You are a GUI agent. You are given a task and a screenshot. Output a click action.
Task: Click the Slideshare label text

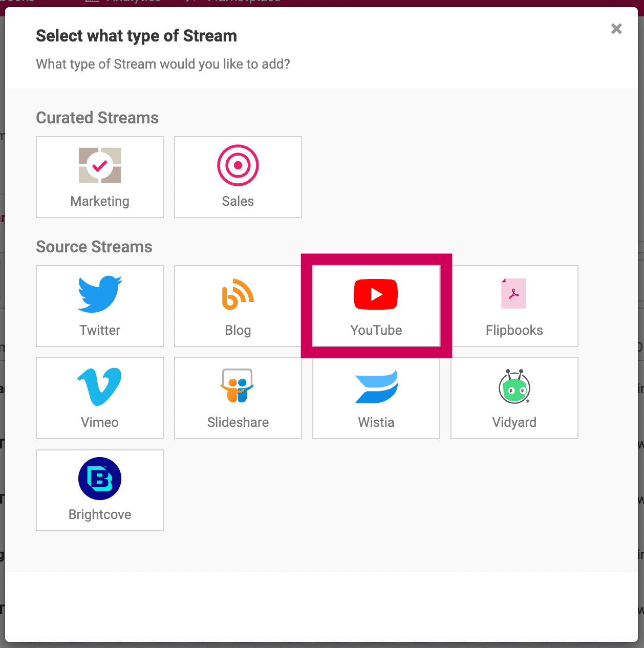point(238,422)
